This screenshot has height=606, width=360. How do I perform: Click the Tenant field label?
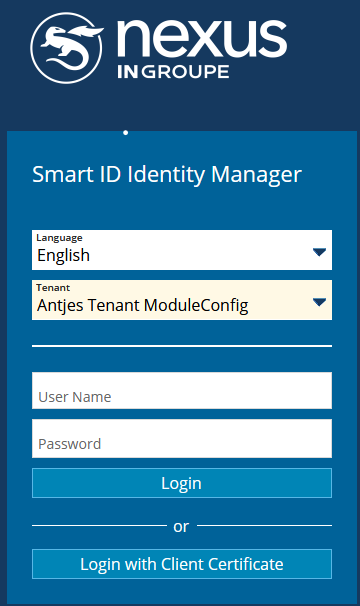coord(53,288)
